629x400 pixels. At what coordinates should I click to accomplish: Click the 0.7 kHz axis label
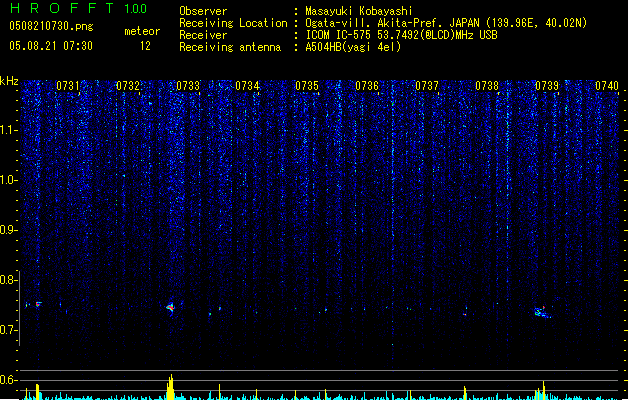tap(9, 330)
